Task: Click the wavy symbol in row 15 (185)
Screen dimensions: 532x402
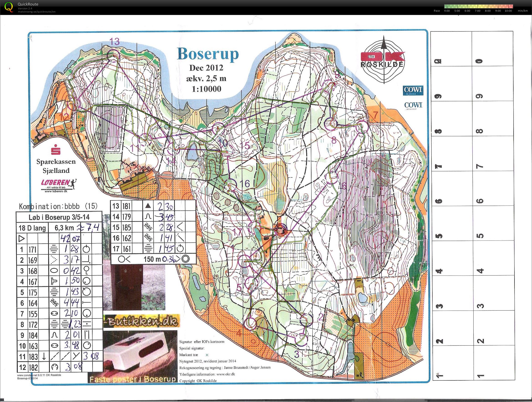Action: pos(148,227)
